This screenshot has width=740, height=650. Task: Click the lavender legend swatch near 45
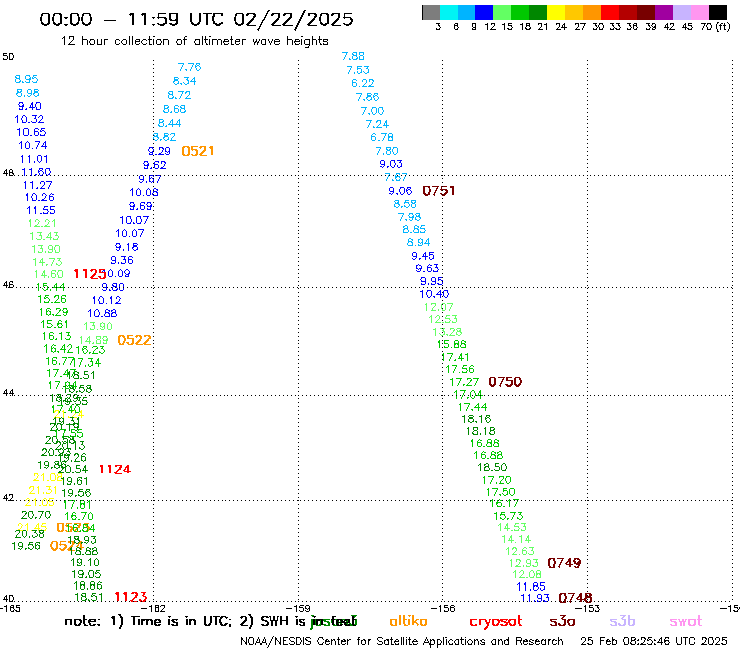click(682, 12)
